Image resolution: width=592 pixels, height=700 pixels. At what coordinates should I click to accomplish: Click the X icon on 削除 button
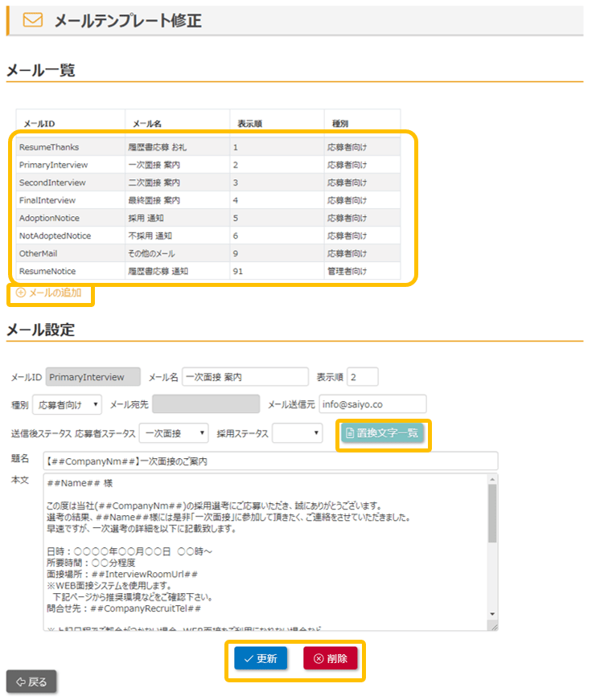point(318,658)
